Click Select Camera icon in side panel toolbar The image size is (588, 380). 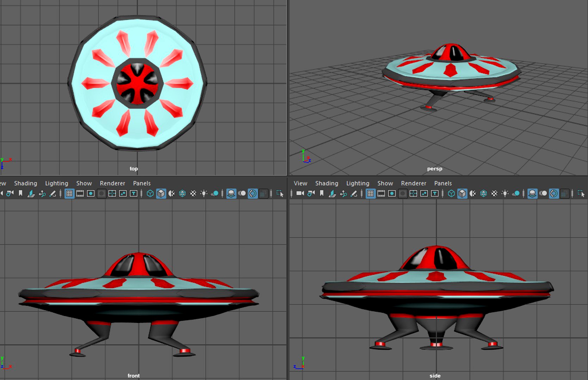tap(300, 193)
